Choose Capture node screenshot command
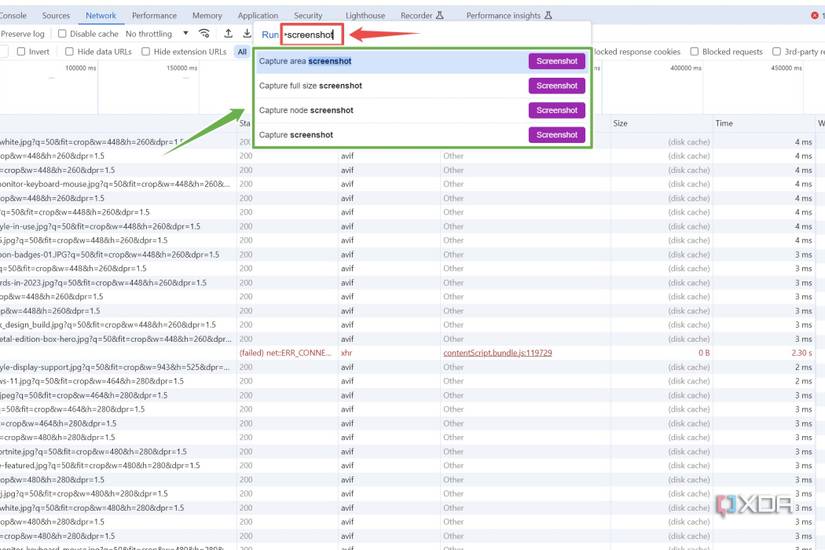 [x=423, y=110]
